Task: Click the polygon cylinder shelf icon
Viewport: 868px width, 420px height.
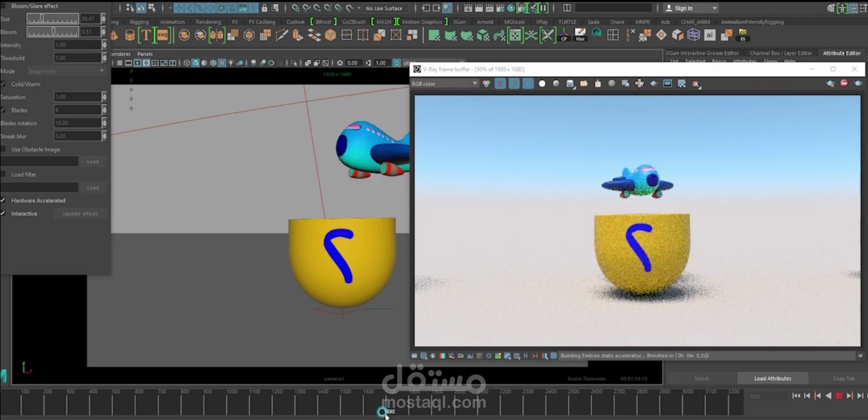Action: (x=130, y=35)
